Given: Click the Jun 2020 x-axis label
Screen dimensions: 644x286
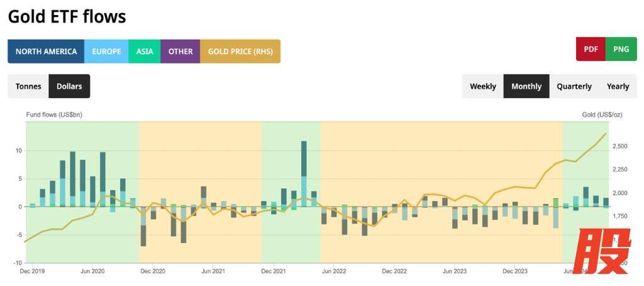Looking at the screenshot, I should point(93,272).
